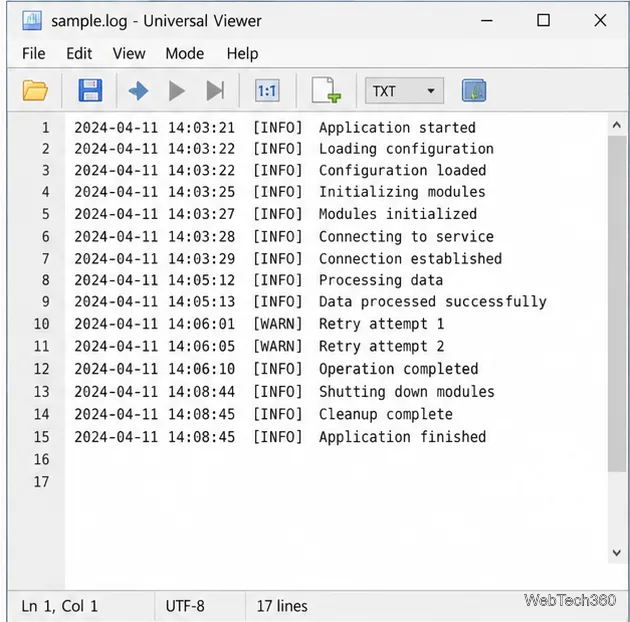Click the 'Retry attempt 1' warning line
Viewport: 630px width, 622px height.
click(x=259, y=324)
